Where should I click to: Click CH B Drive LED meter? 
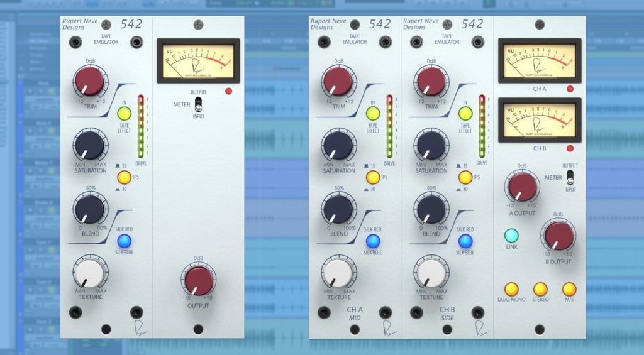pos(482,126)
